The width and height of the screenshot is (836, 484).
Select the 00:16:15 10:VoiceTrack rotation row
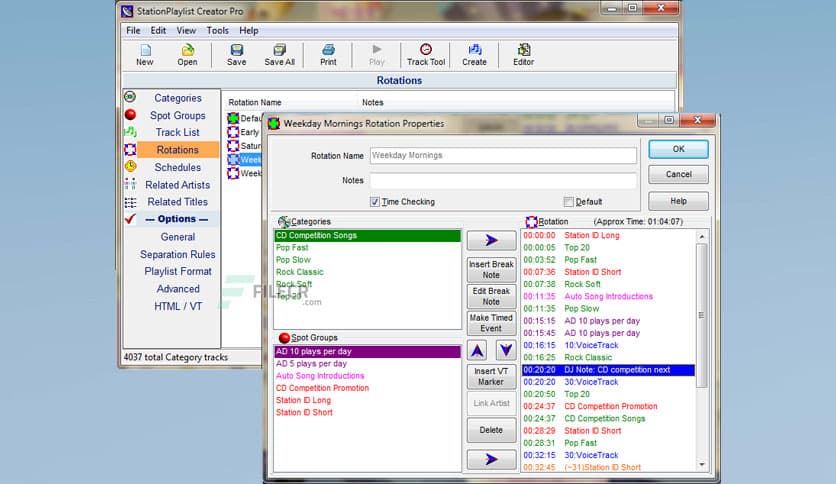click(x=608, y=345)
